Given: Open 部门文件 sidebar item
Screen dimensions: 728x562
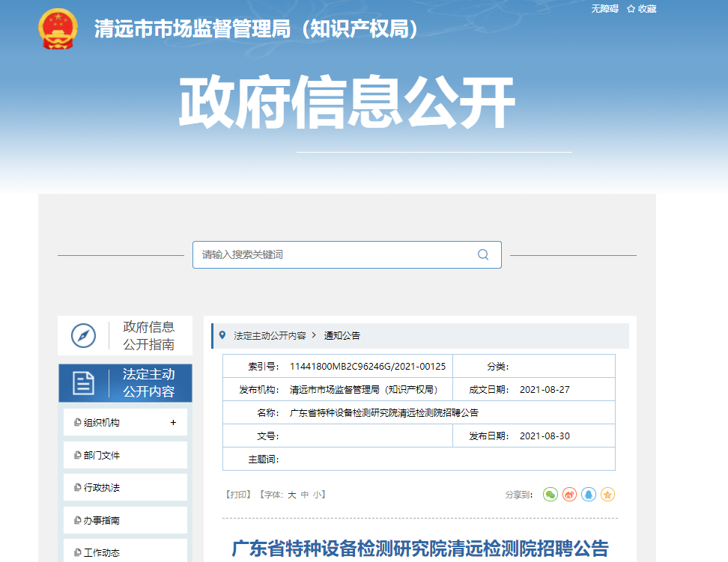Looking at the screenshot, I should (125, 455).
